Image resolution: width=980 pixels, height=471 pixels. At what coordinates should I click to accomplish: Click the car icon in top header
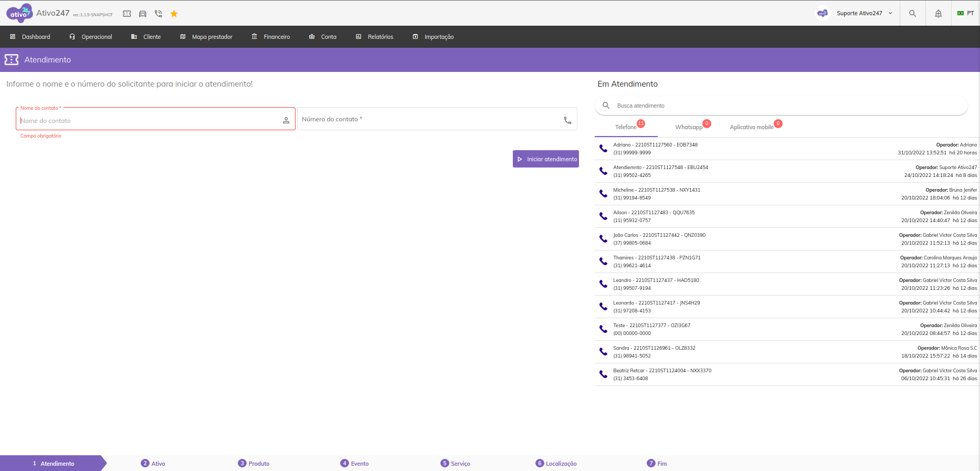143,14
